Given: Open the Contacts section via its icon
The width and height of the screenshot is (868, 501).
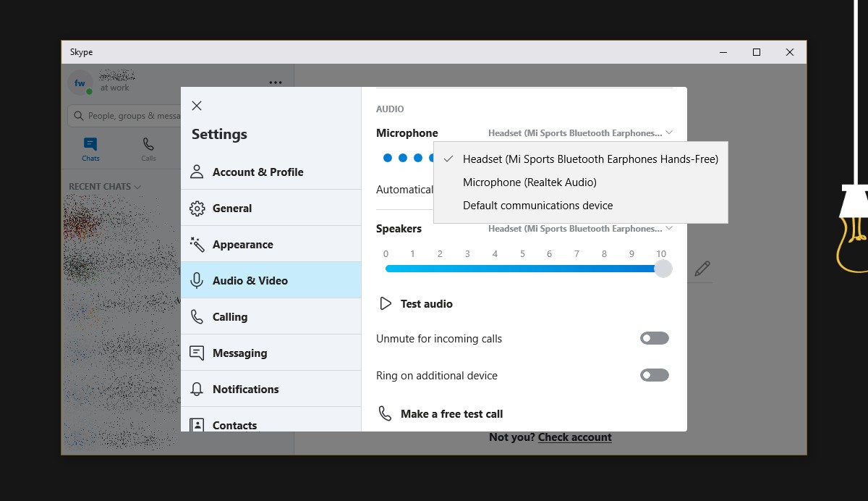Looking at the screenshot, I should (x=196, y=425).
